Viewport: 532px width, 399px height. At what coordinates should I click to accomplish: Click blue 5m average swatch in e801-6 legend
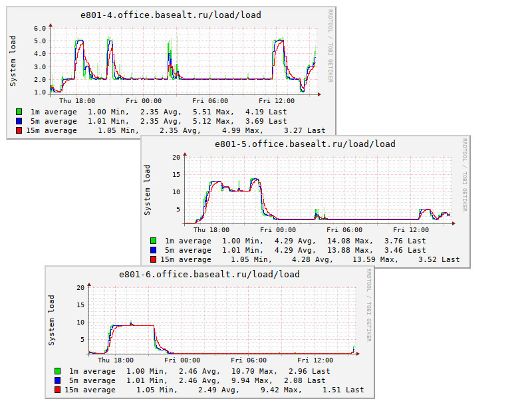(x=58, y=380)
